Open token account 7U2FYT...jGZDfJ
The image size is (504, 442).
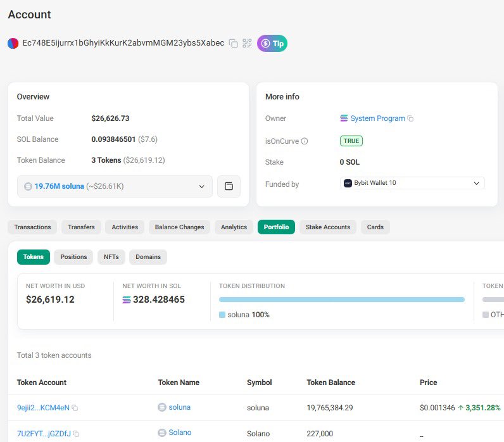tap(44, 434)
